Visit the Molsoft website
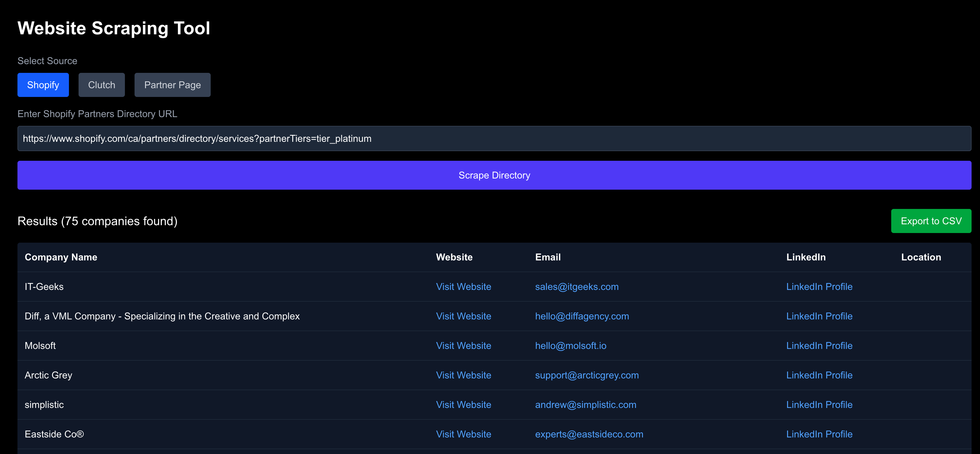980x454 pixels. click(x=464, y=346)
